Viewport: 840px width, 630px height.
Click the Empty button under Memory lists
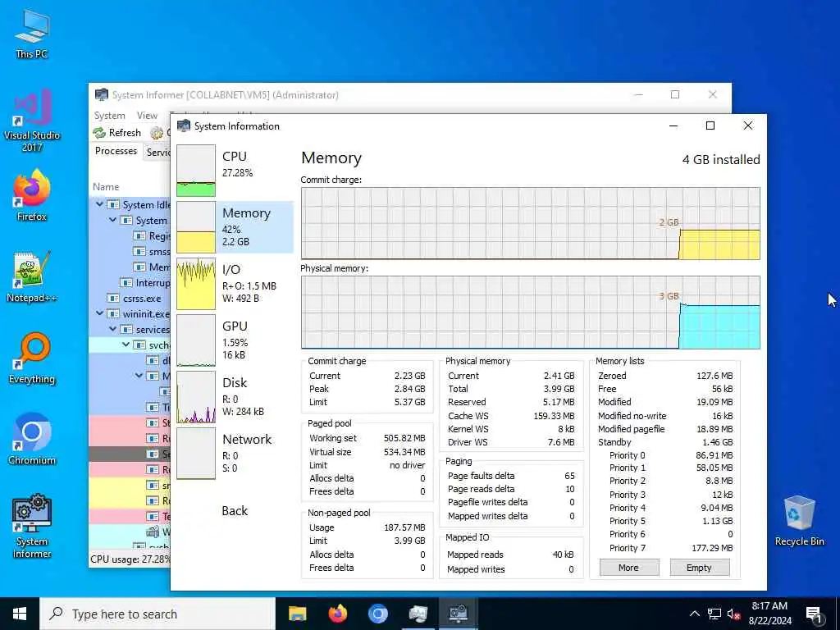pyautogui.click(x=699, y=568)
